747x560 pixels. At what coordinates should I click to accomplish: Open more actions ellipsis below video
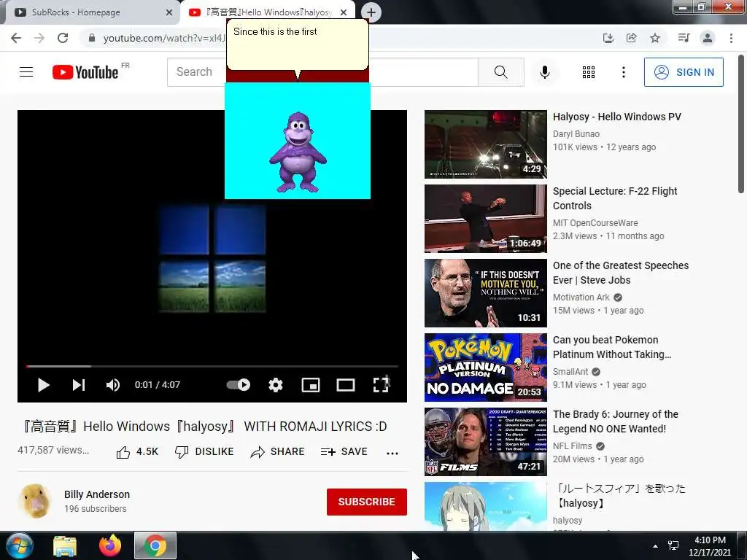coord(392,453)
